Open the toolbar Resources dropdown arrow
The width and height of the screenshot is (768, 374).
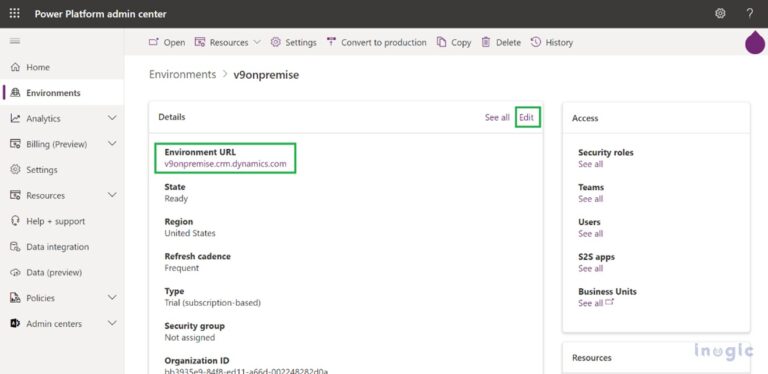click(x=257, y=43)
